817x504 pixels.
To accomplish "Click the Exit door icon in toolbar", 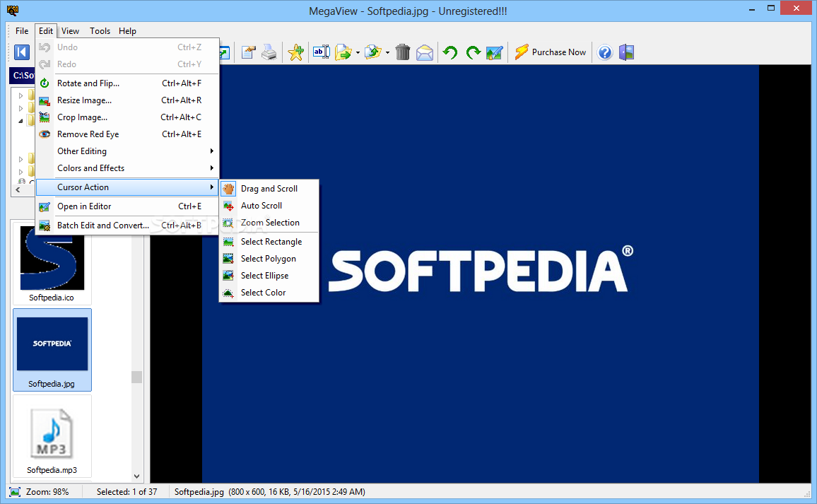I will (626, 52).
